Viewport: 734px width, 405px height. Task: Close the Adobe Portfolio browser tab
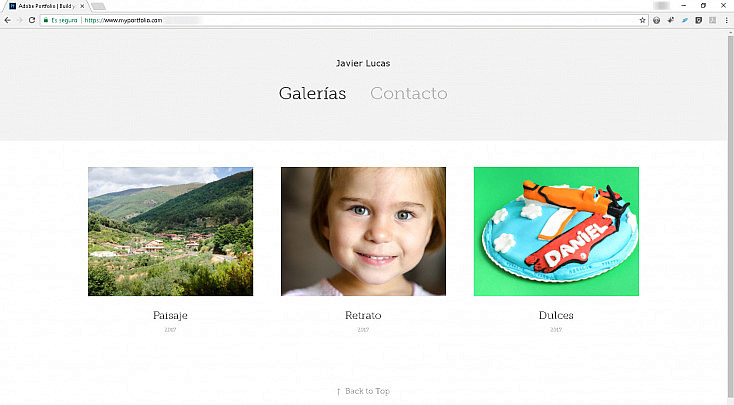82,6
